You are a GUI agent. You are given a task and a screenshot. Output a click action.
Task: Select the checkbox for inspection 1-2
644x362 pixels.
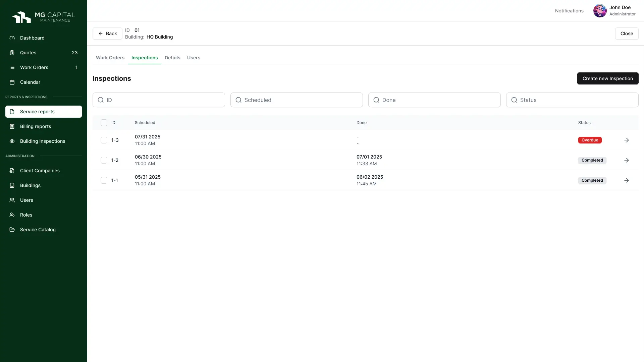(104, 160)
